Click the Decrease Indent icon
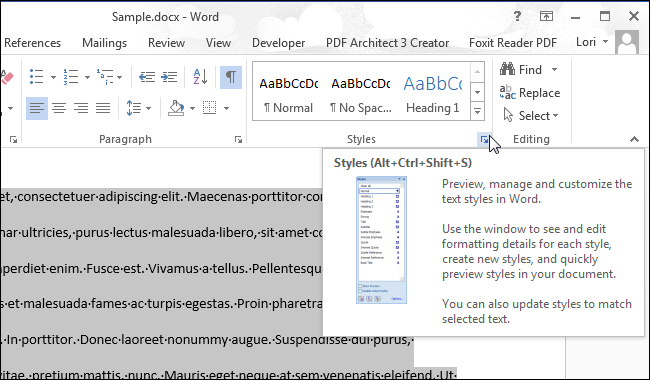This screenshot has height=380, width=650. coord(147,77)
